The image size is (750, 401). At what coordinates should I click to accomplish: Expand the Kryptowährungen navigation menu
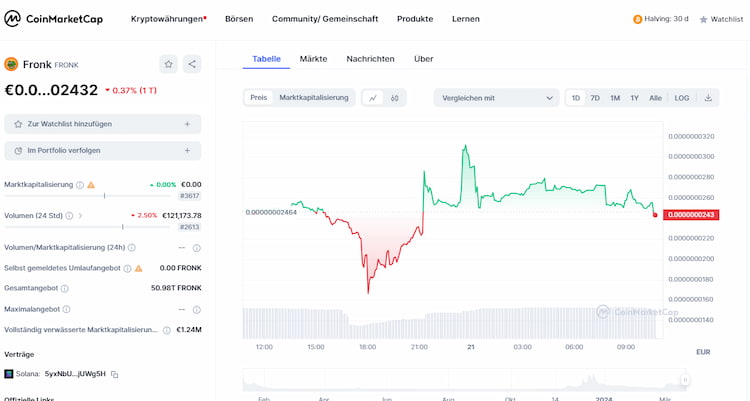168,19
